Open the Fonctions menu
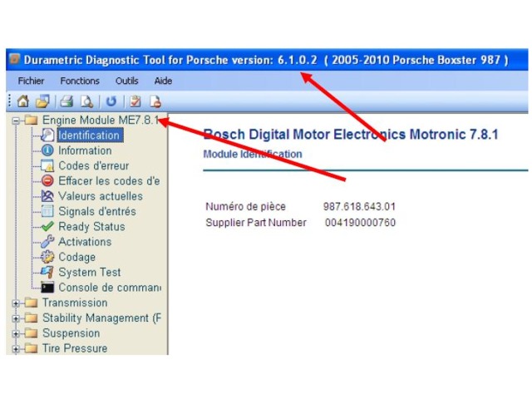This screenshot has width=532, height=399. [x=80, y=81]
